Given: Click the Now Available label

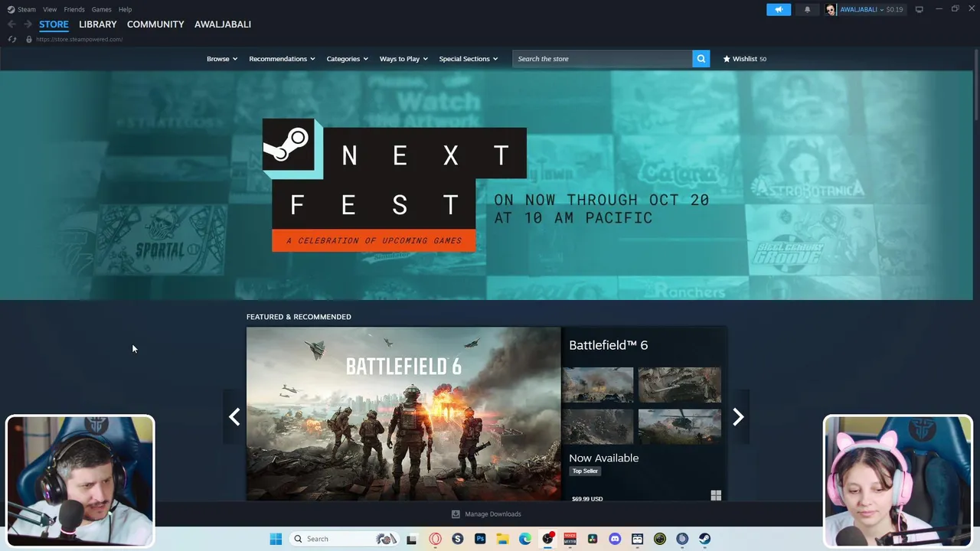Looking at the screenshot, I should [603, 458].
